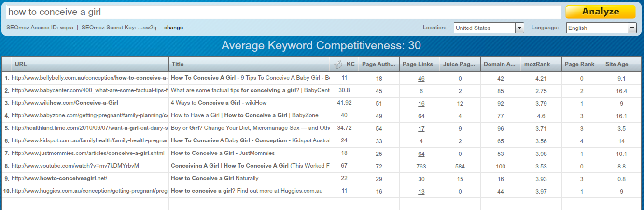Sort by Title column header
644x210 pixels.
[x=249, y=64]
